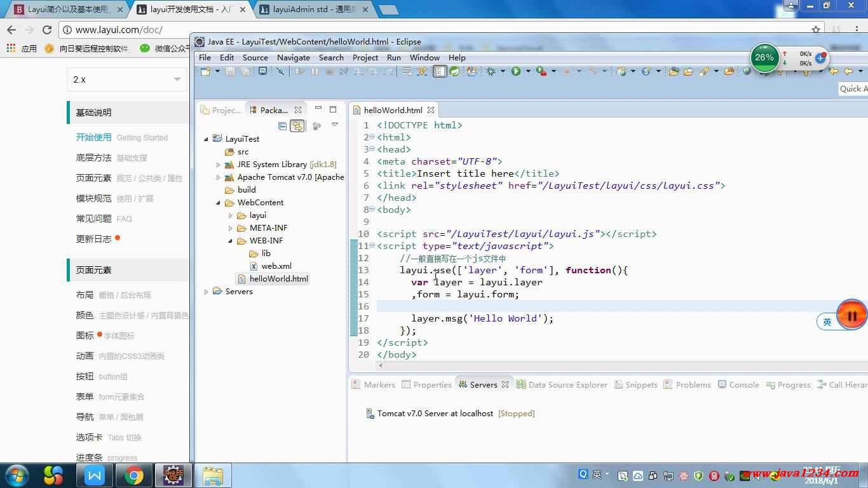
Task: Switch to the Console tab
Action: click(x=738, y=384)
